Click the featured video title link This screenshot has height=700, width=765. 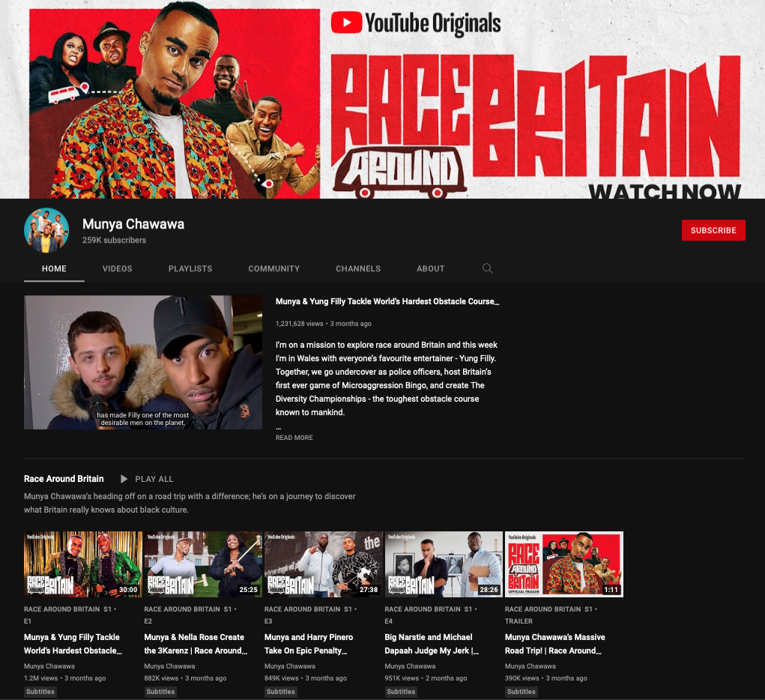tap(387, 301)
